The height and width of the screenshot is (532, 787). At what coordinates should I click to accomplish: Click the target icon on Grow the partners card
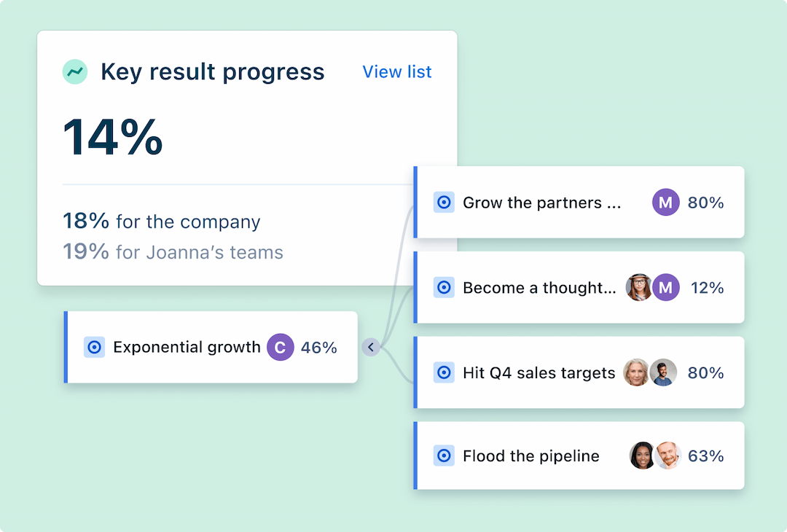pyautogui.click(x=444, y=203)
